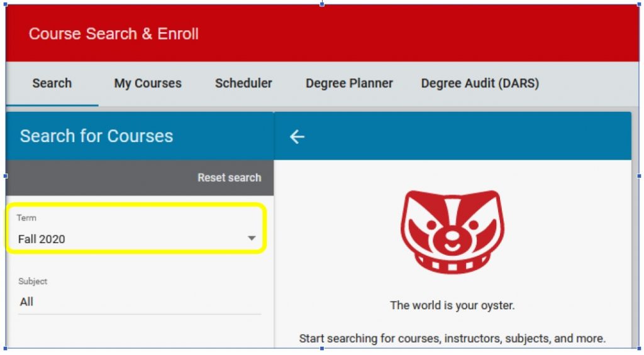Expand the Term dropdown arrow

pos(252,238)
